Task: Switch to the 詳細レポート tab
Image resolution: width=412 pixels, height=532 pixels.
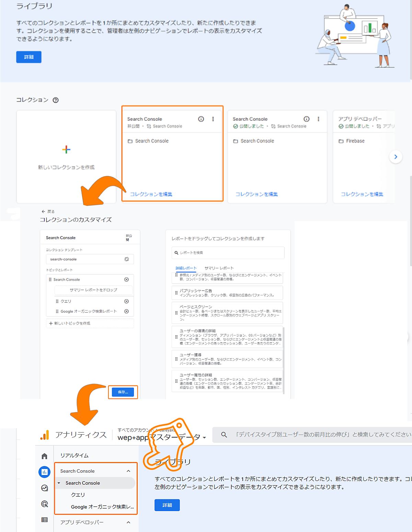Action: (186, 268)
